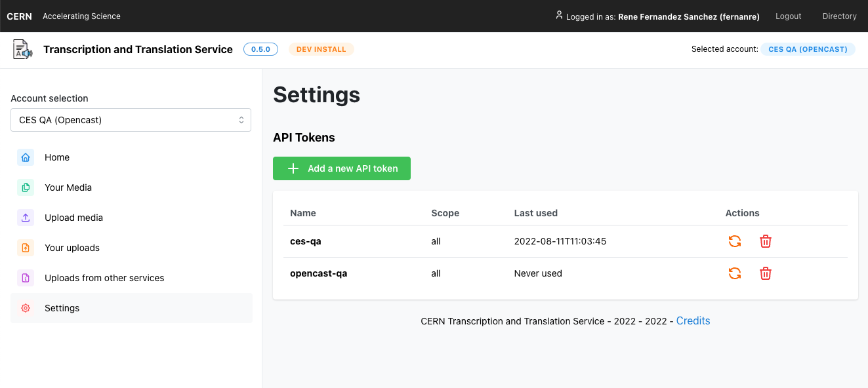Click the Actions column header
Screen dimensions: 868x388
[742, 213]
